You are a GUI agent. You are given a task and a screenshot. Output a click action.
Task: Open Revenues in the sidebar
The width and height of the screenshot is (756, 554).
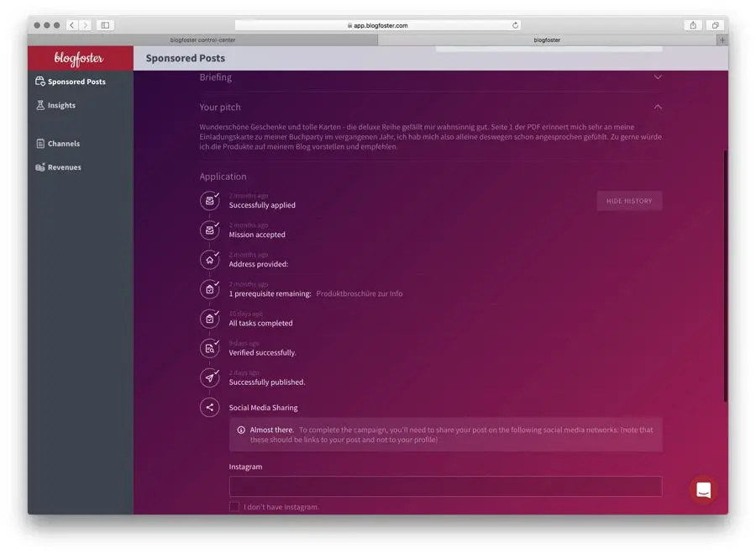[64, 167]
